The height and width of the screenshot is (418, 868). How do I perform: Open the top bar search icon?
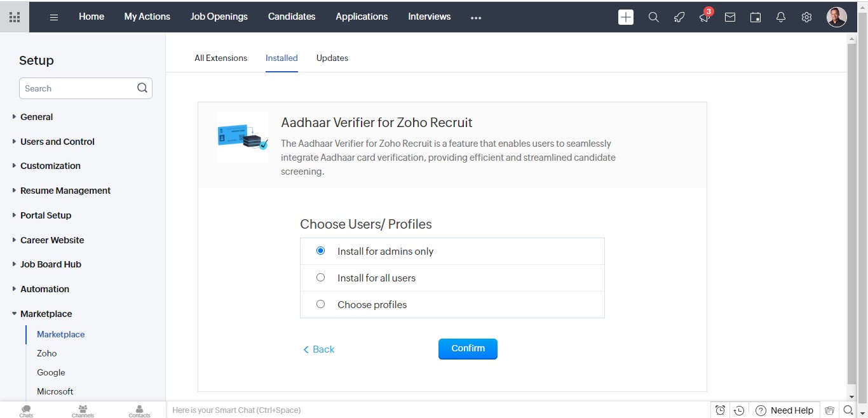pyautogui.click(x=653, y=17)
